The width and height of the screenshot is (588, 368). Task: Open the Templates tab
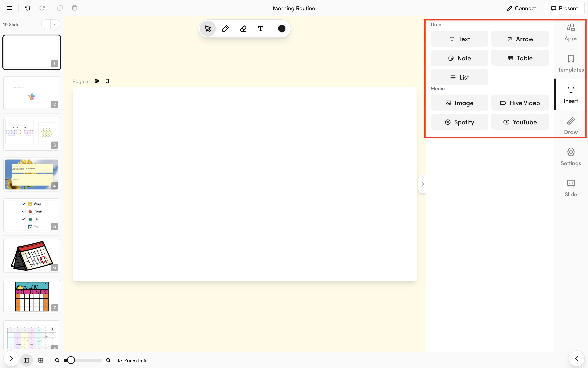click(x=570, y=63)
